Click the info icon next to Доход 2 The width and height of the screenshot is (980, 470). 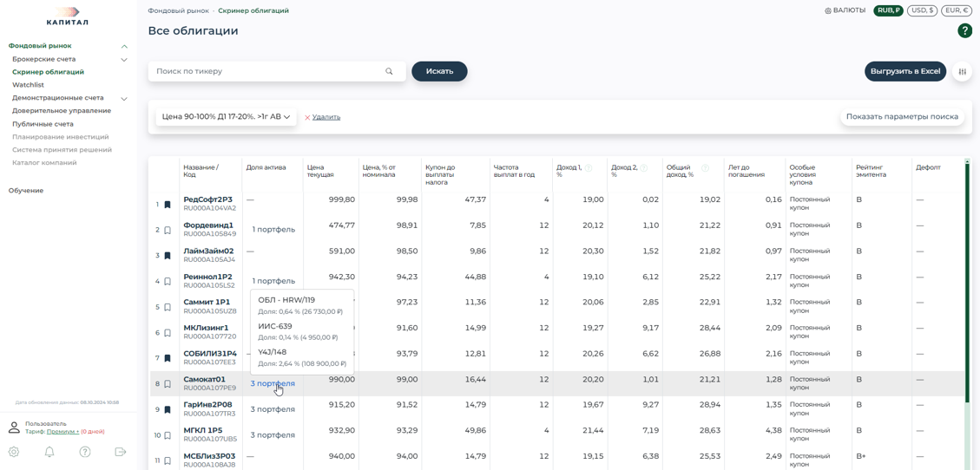click(644, 168)
